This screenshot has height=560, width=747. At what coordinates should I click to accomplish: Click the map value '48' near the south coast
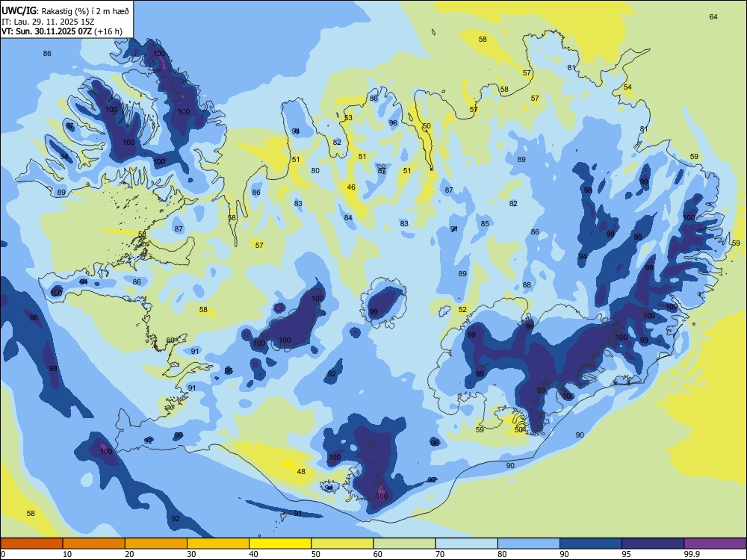coord(301,471)
